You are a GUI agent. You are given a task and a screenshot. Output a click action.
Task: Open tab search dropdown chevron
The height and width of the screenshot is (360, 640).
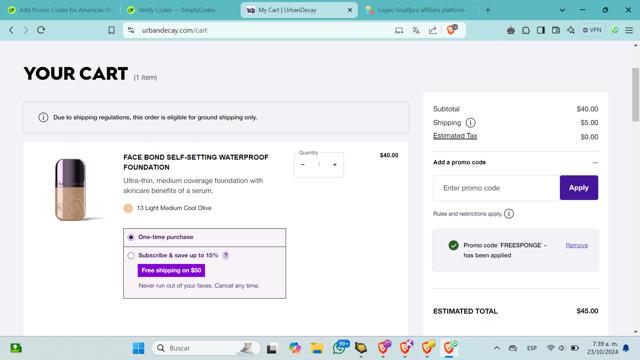coord(562,10)
